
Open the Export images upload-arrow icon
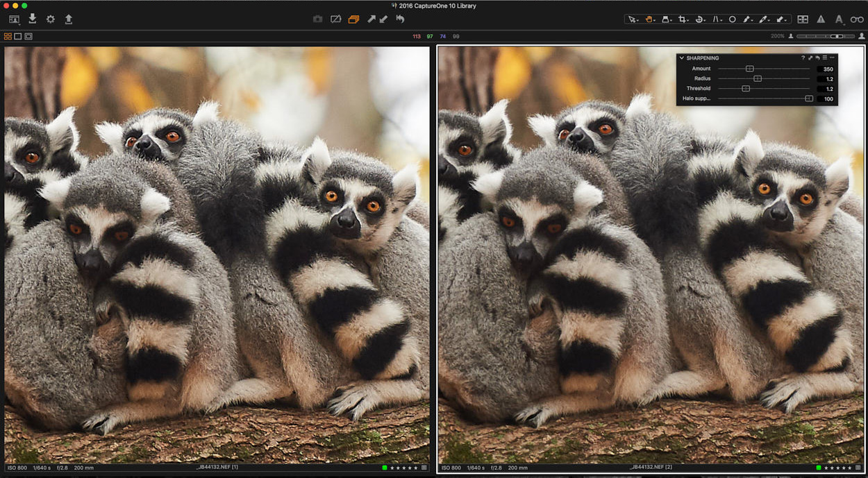[x=69, y=19]
